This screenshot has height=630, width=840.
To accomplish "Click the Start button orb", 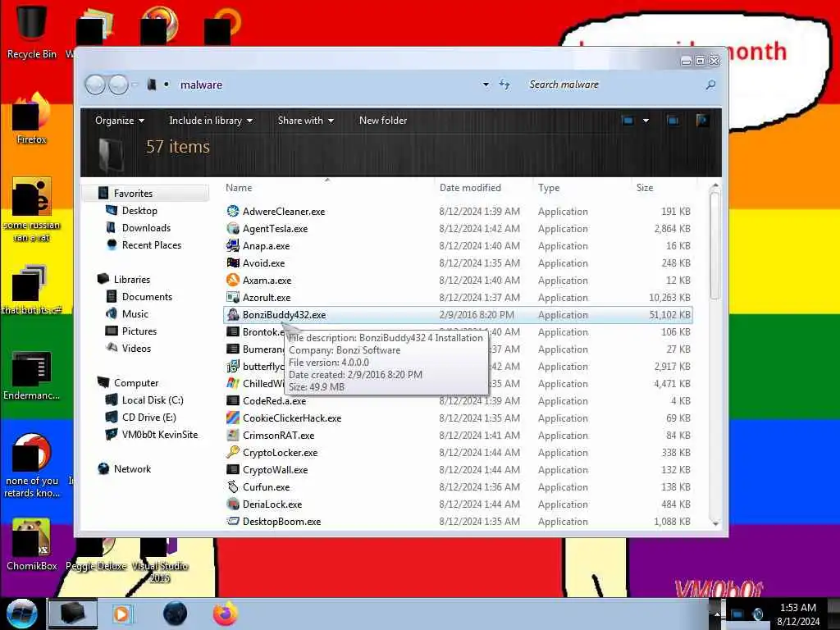I will pyautogui.click(x=21, y=614).
